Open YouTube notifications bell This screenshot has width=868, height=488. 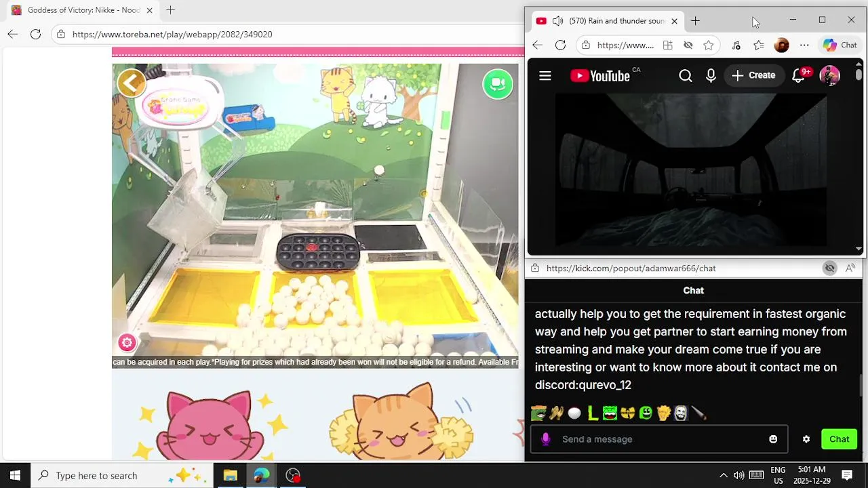[x=799, y=76]
